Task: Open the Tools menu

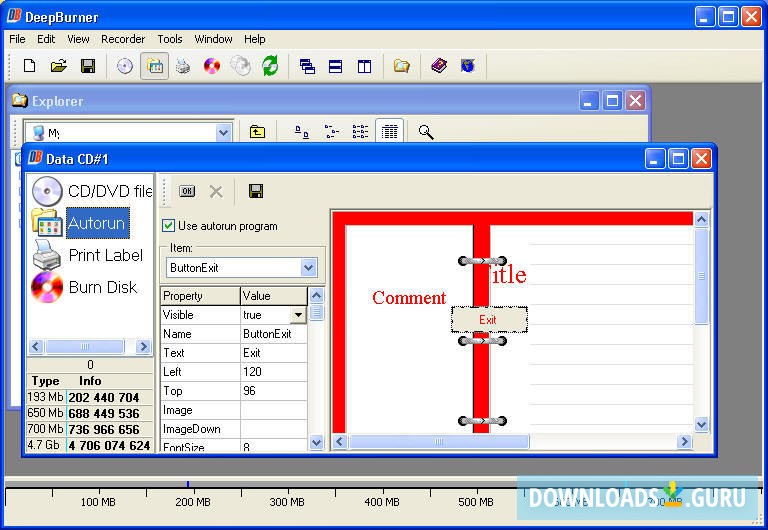Action: (x=169, y=39)
